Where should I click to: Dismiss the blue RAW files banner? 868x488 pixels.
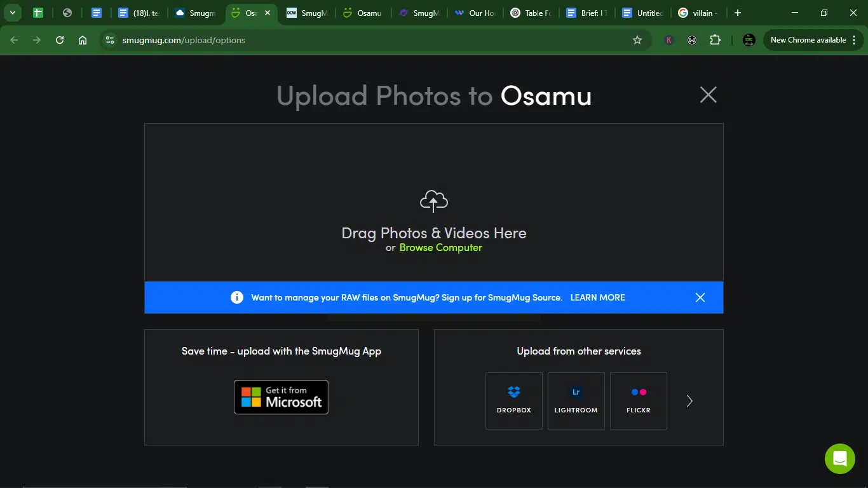(x=700, y=297)
